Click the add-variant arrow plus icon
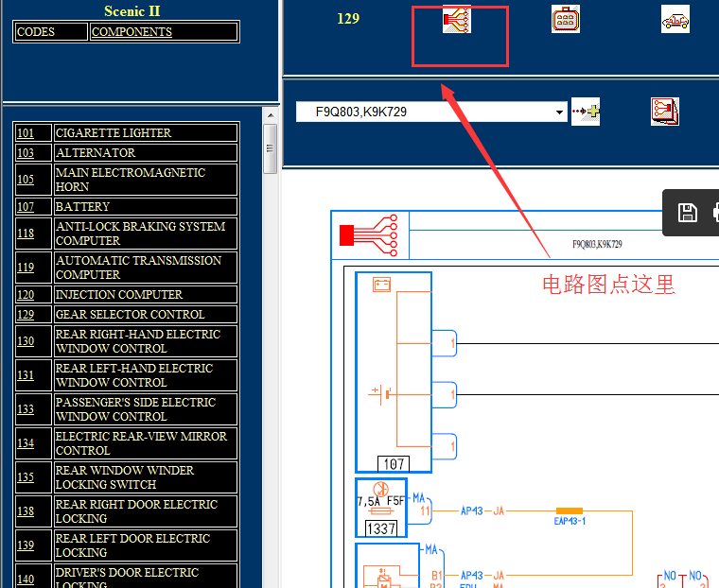 click(x=586, y=112)
